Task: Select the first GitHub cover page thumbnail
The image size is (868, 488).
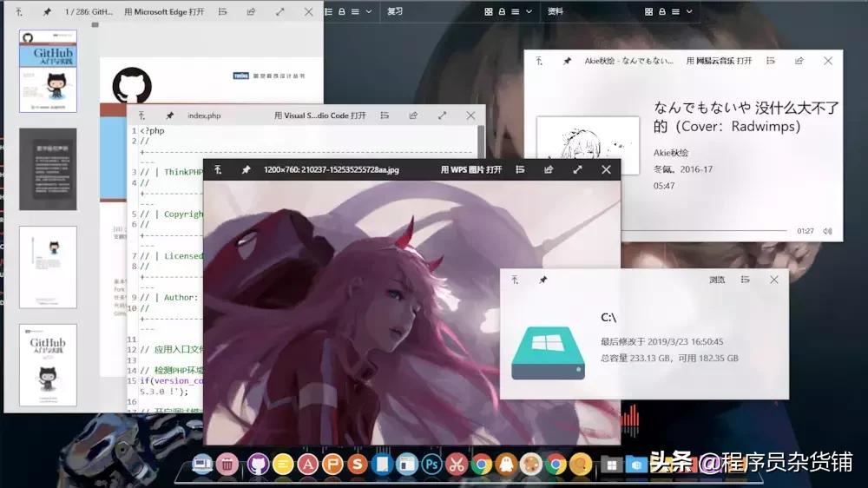Action: coord(48,71)
